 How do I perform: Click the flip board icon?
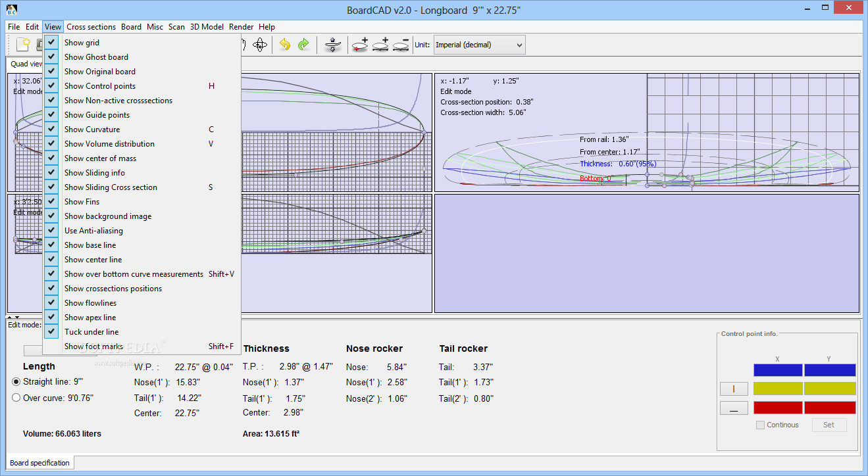click(333, 45)
